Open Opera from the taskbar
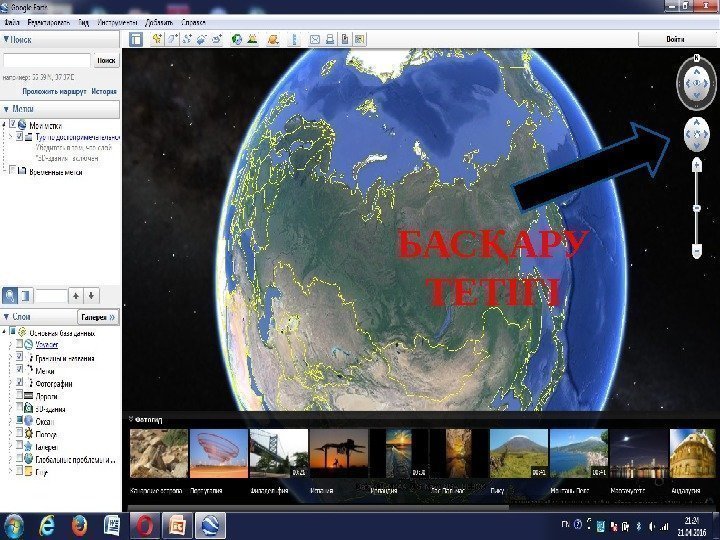This screenshot has height=540, width=720. (x=145, y=525)
